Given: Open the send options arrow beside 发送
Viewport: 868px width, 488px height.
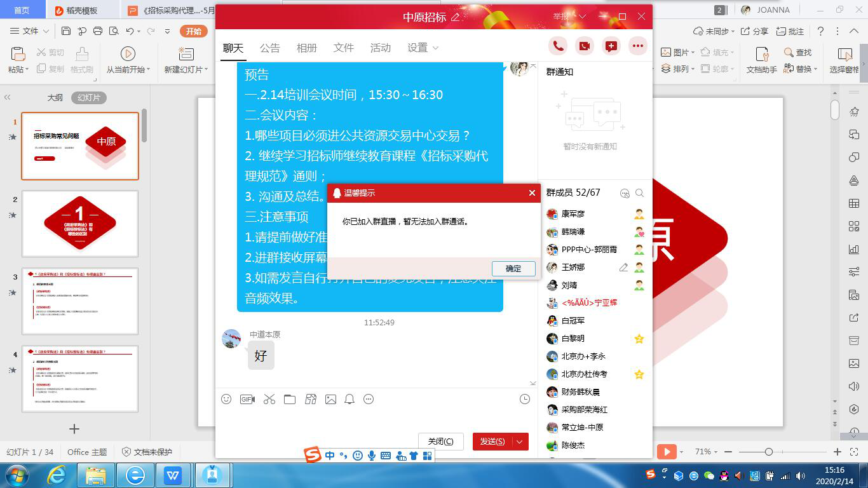Looking at the screenshot, I should tap(520, 442).
